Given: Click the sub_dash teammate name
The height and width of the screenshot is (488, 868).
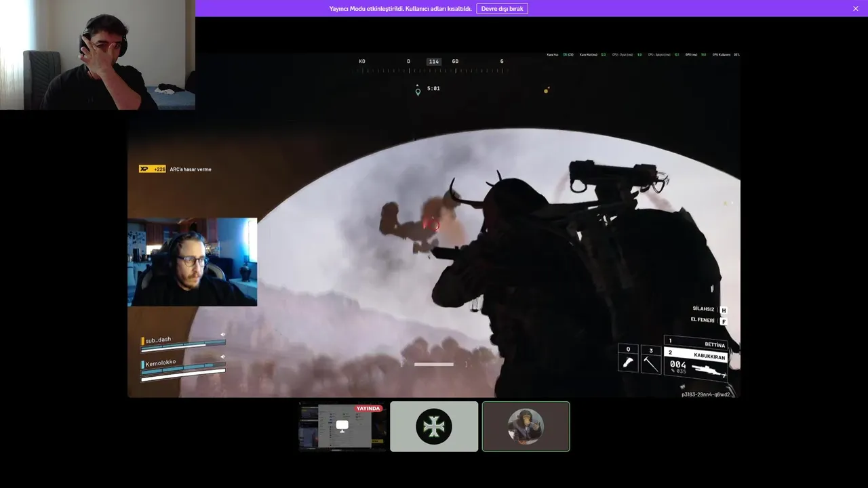Looking at the screenshot, I should click(158, 340).
